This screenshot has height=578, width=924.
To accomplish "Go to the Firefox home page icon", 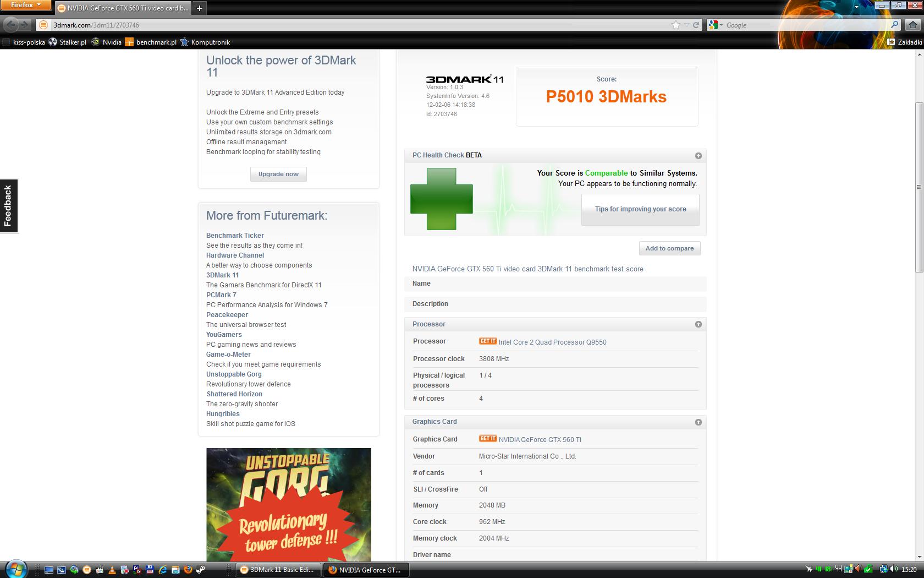I will (x=912, y=25).
